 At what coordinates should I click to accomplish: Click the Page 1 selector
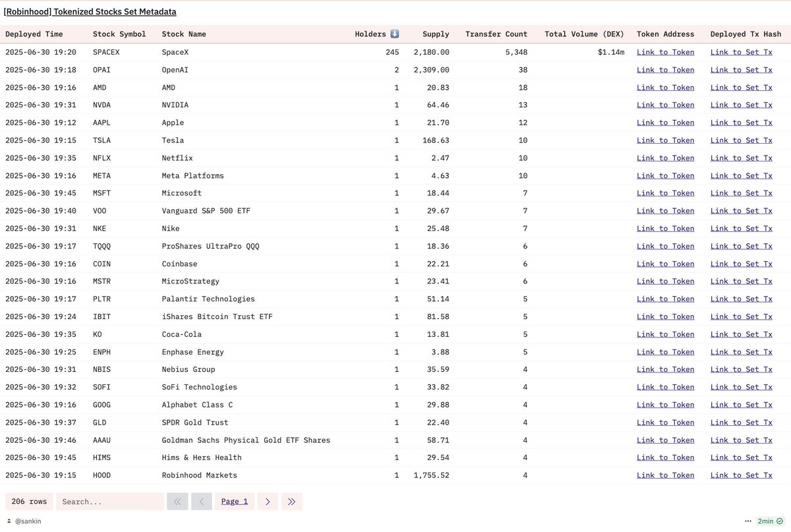(235, 501)
